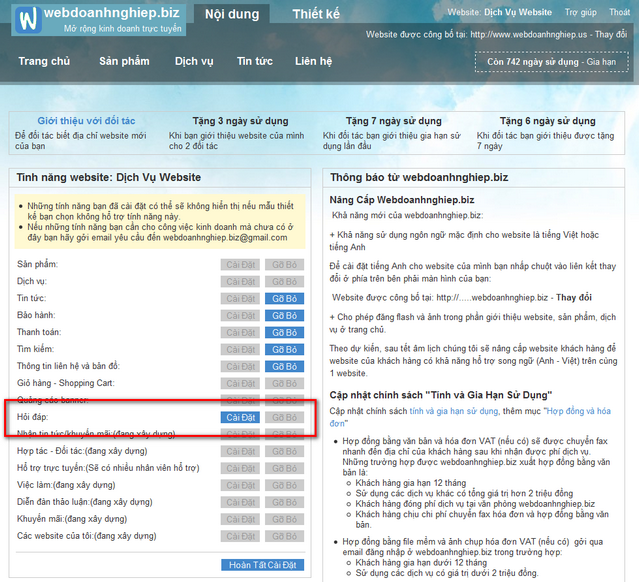Click the Trợ giúp link
Image resolution: width=639 pixels, height=582 pixels.
581,12
